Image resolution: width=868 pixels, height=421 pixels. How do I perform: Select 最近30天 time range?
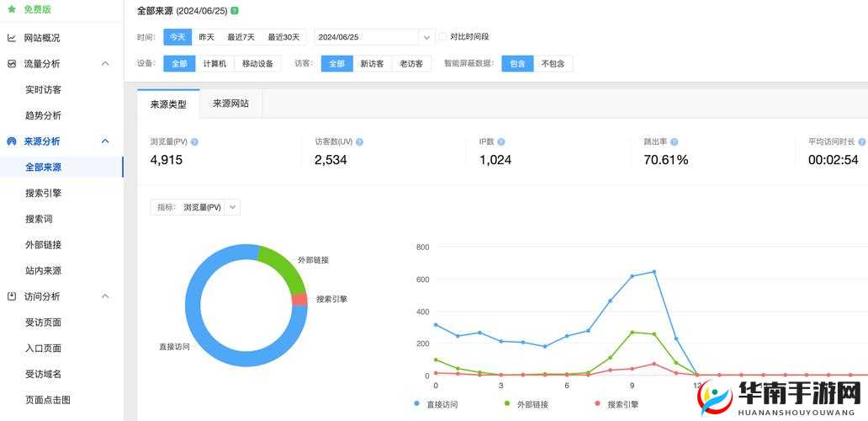(x=283, y=37)
